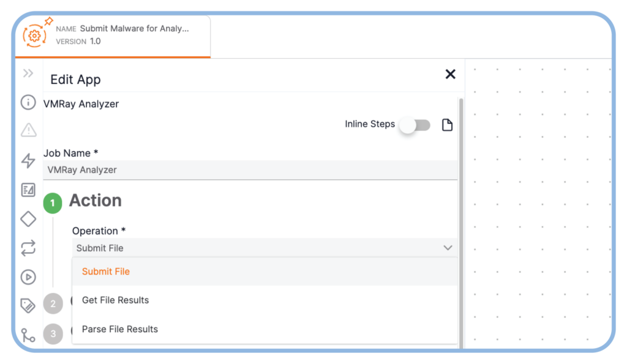627x364 pixels.
Task: Open the playback circle icon in the sidebar
Action: tap(28, 277)
